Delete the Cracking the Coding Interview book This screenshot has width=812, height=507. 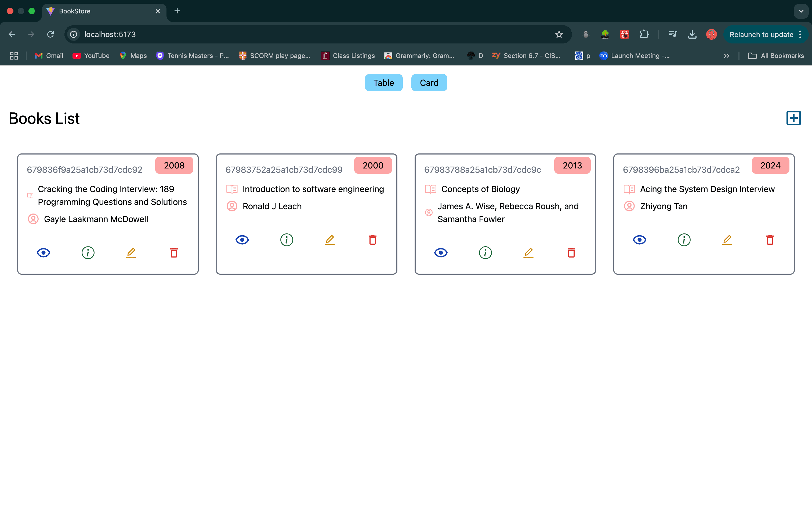point(174,252)
